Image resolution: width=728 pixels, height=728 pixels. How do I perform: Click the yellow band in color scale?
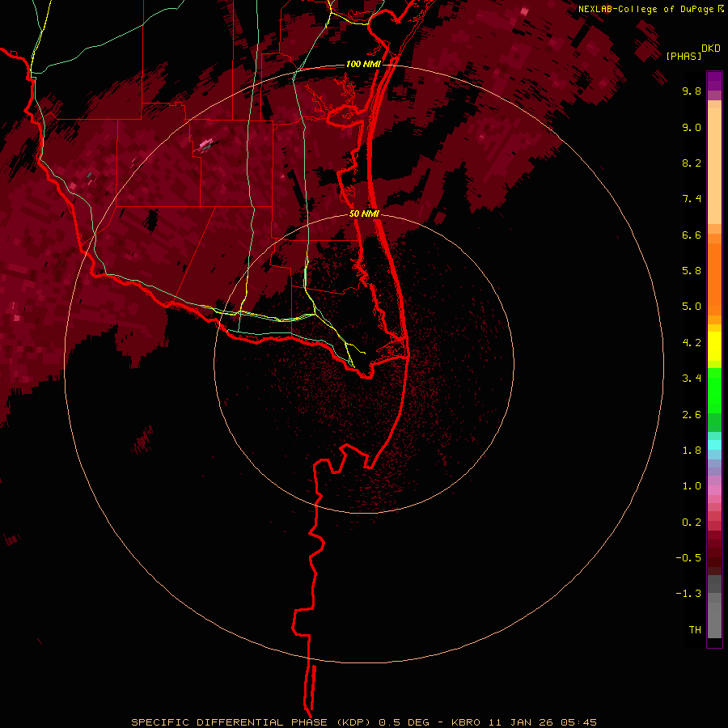coord(714,346)
